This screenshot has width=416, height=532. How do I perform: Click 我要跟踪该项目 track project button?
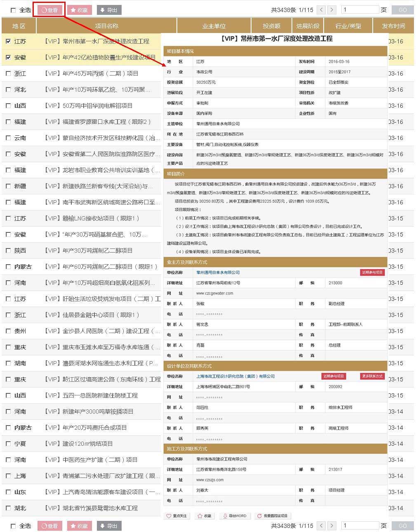(273, 516)
